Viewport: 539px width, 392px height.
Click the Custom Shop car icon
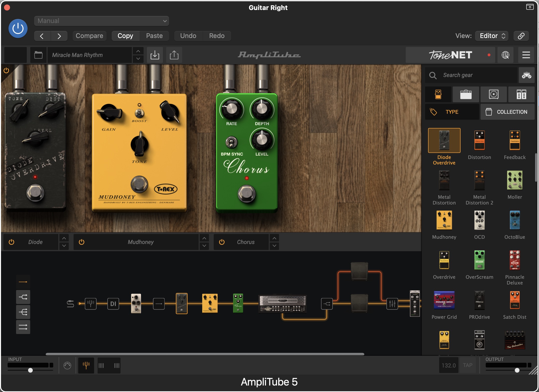click(526, 75)
